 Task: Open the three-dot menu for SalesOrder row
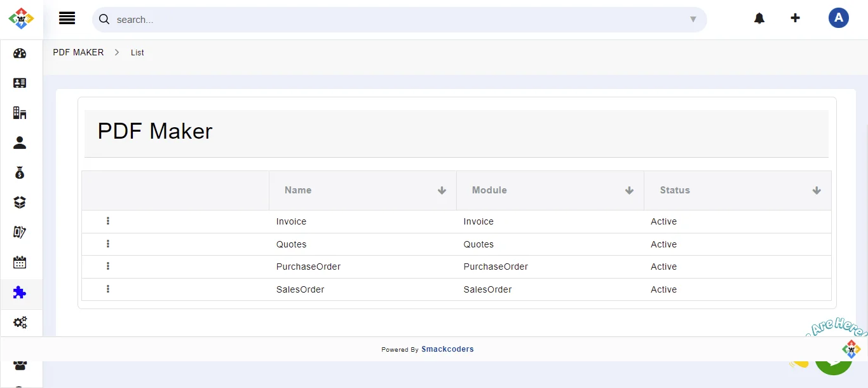pos(108,289)
